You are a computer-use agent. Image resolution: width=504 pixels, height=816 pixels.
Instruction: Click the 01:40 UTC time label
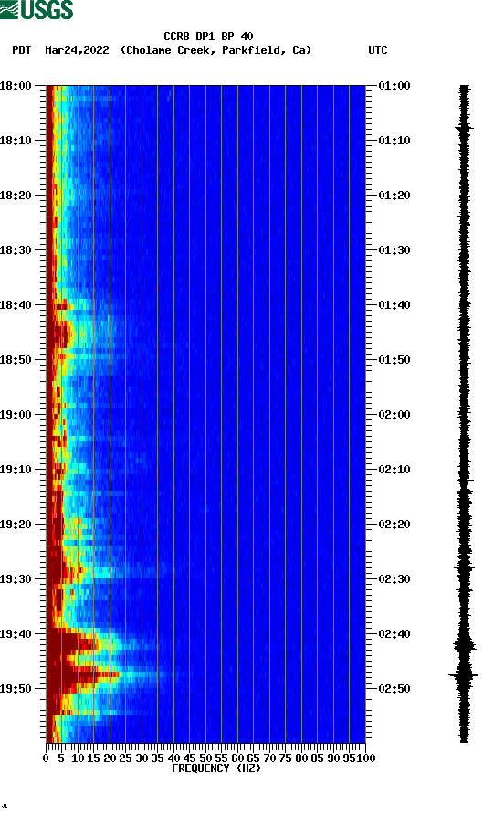point(394,305)
